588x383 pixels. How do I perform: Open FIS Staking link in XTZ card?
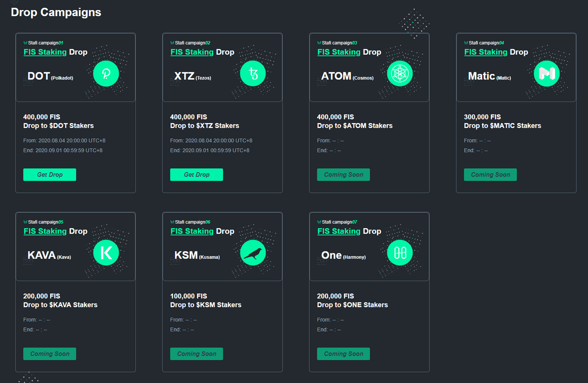[192, 52]
